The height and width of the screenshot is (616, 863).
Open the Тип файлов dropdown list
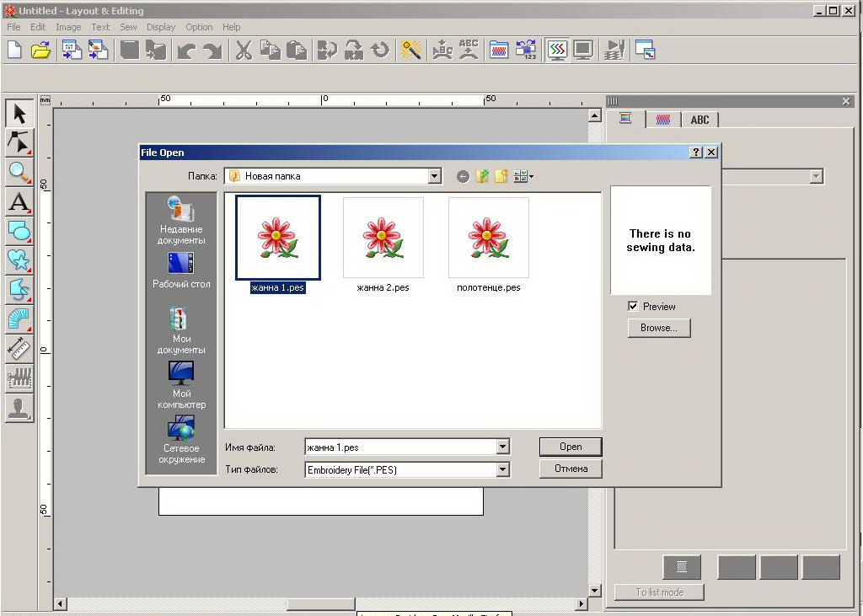tap(502, 470)
